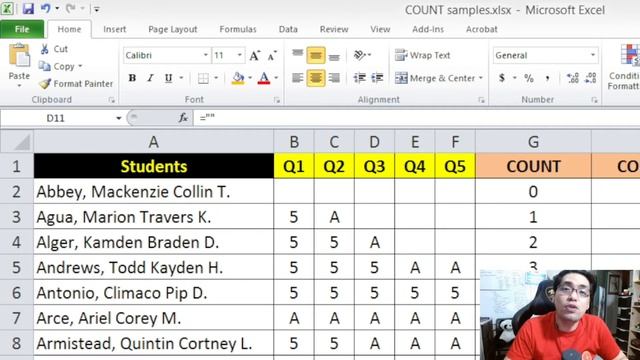The image size is (640, 360).
Task: Switch to the Data tab
Action: point(288,29)
